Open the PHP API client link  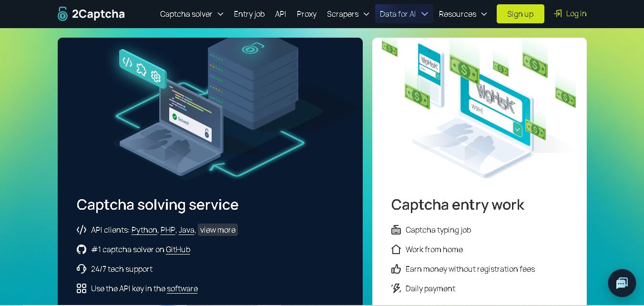(168, 230)
